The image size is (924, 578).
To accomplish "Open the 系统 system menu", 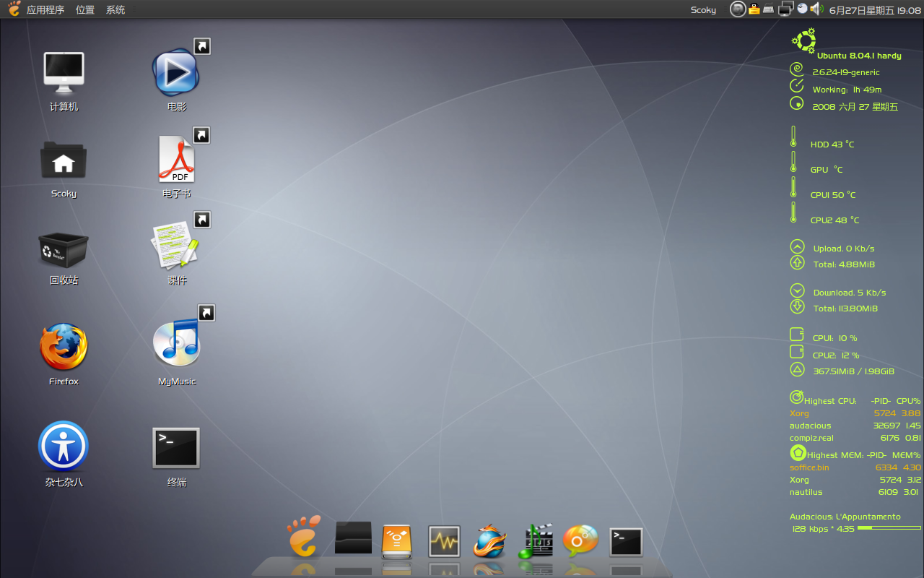I will tap(115, 9).
